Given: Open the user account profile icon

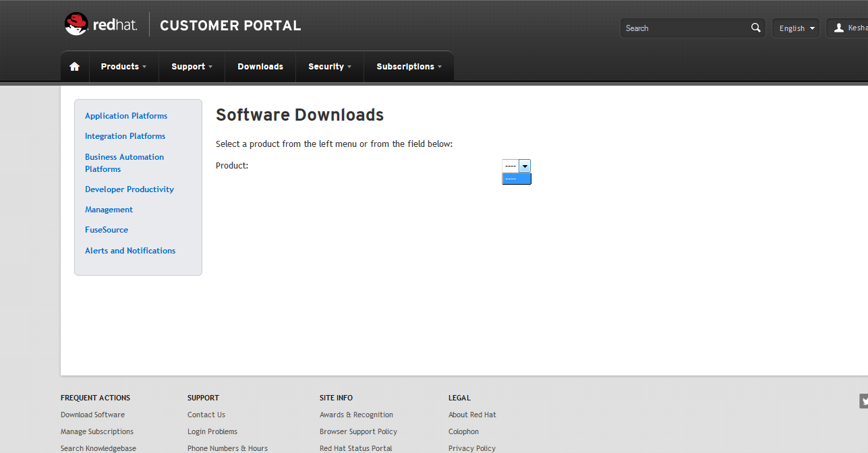Looking at the screenshot, I should pos(839,28).
